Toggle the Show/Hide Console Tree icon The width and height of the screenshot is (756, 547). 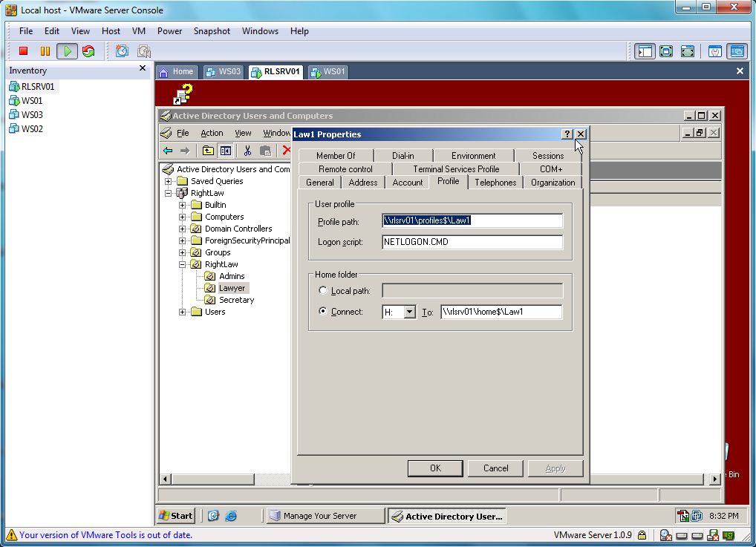pos(225,151)
